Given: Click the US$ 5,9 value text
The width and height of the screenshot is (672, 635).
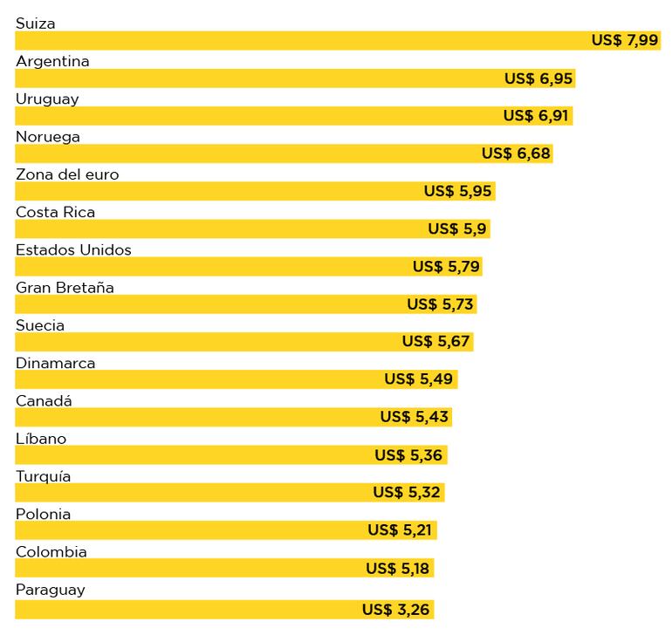Looking at the screenshot, I should pyautogui.click(x=457, y=229).
